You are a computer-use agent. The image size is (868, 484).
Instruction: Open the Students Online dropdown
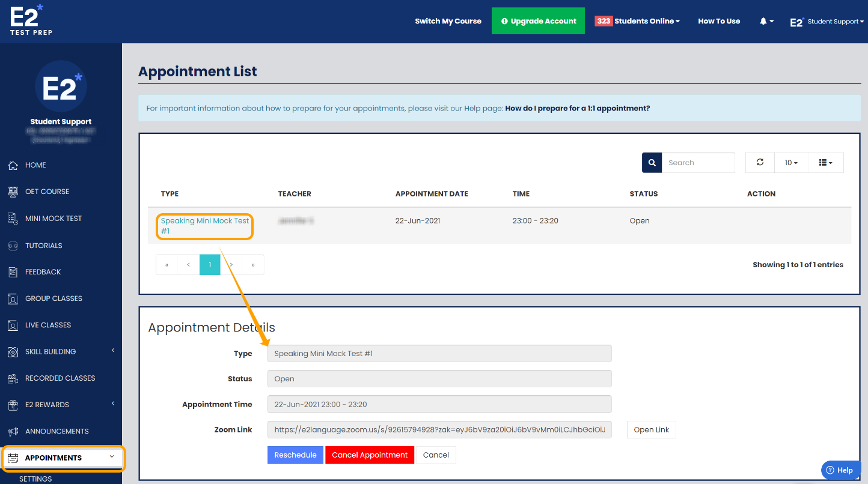pos(637,20)
